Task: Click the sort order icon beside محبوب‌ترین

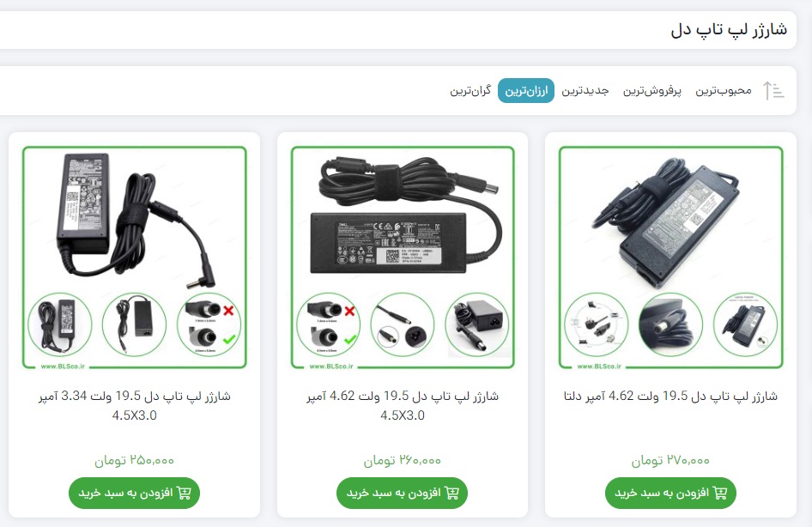Action: pyautogui.click(x=773, y=91)
